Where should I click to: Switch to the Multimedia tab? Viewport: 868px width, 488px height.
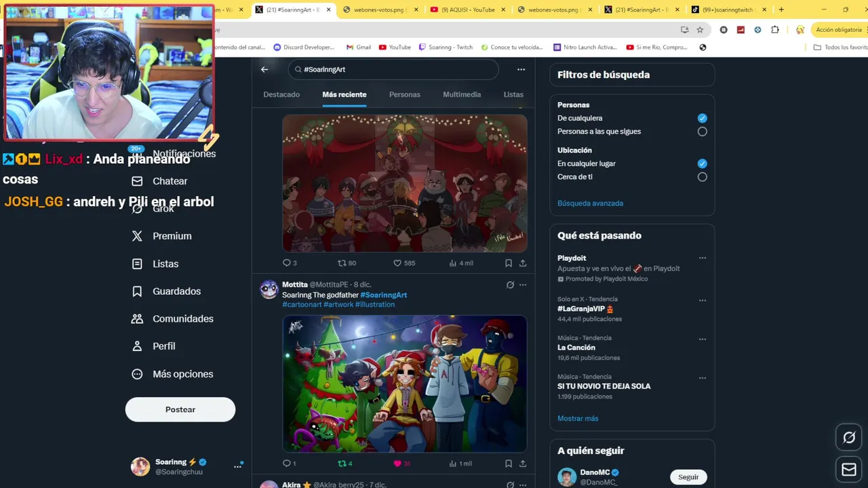tap(462, 95)
